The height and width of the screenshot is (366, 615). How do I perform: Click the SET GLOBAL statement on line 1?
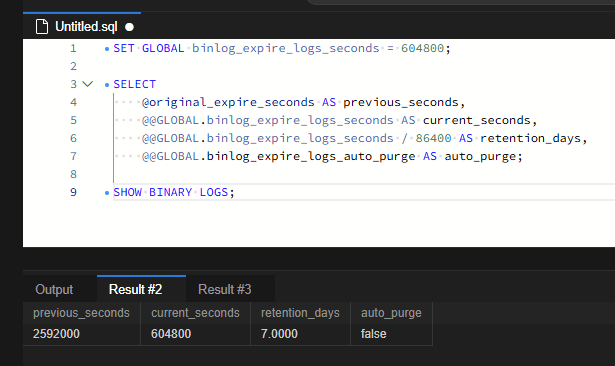(x=282, y=48)
